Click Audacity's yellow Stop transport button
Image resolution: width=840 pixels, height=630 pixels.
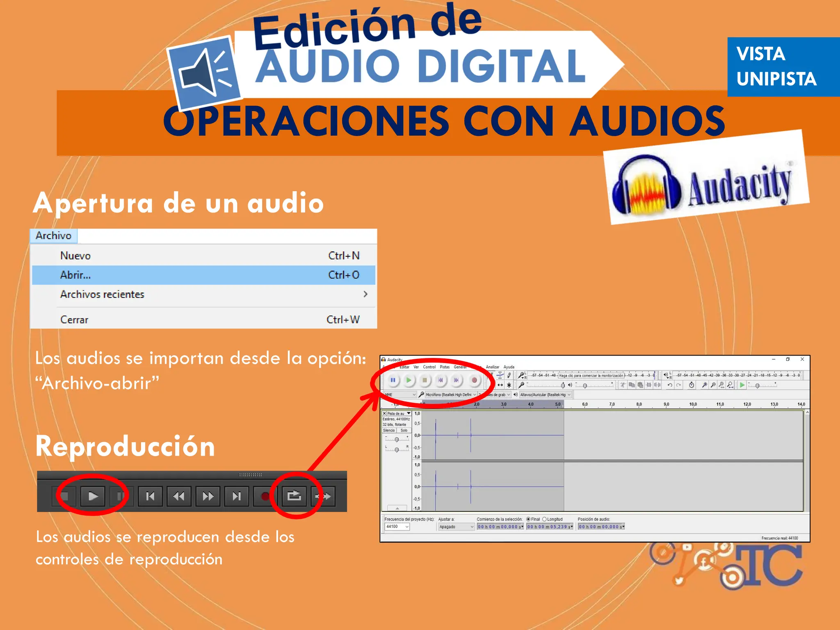coord(425,380)
